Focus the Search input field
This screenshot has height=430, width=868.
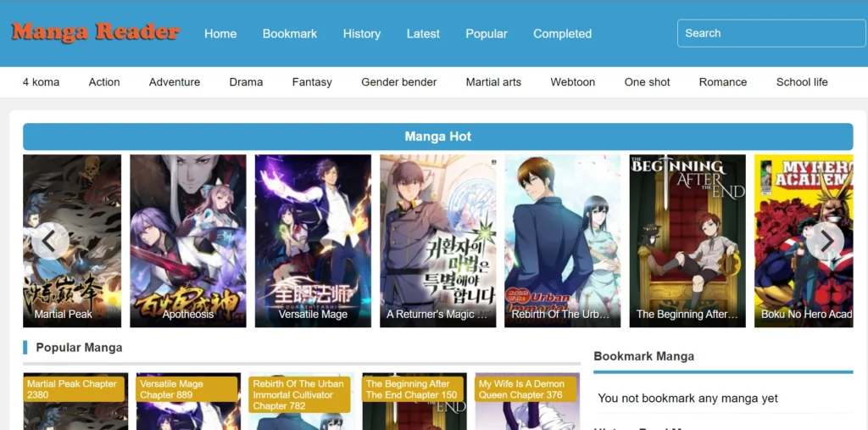pos(771,33)
